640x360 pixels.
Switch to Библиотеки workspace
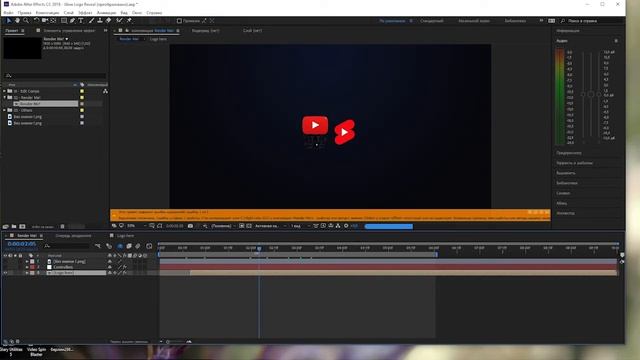[515, 21]
